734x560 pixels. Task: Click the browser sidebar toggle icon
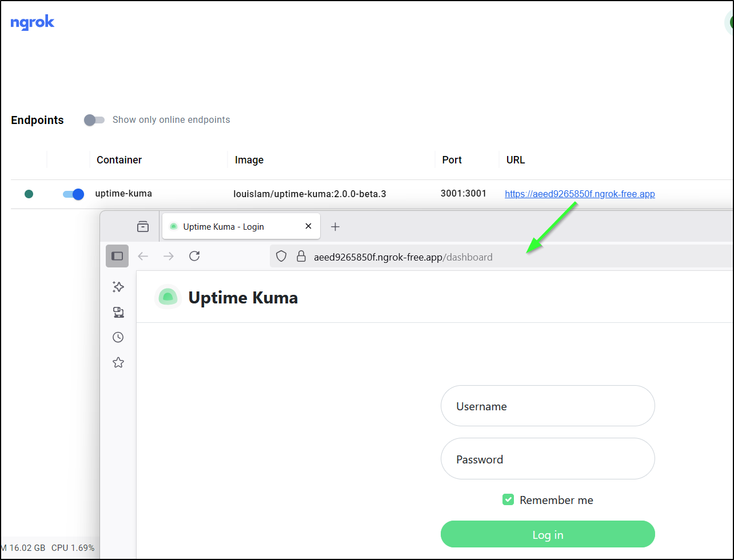117,256
